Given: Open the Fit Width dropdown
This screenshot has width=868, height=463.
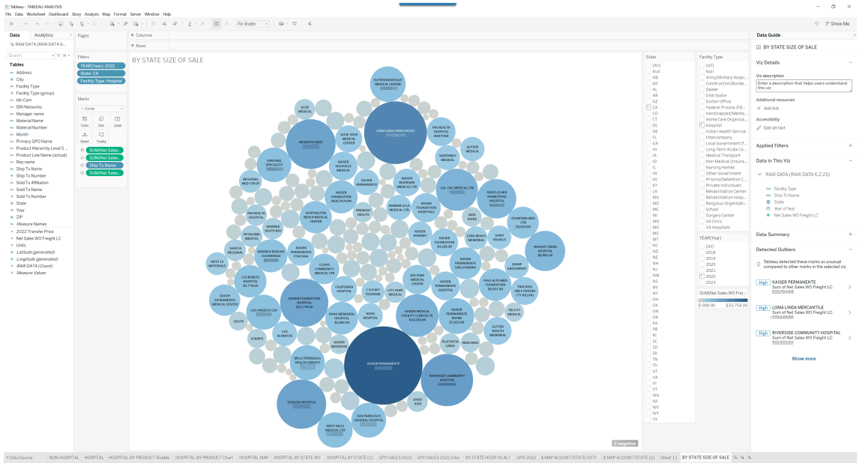Looking at the screenshot, I should pos(254,24).
